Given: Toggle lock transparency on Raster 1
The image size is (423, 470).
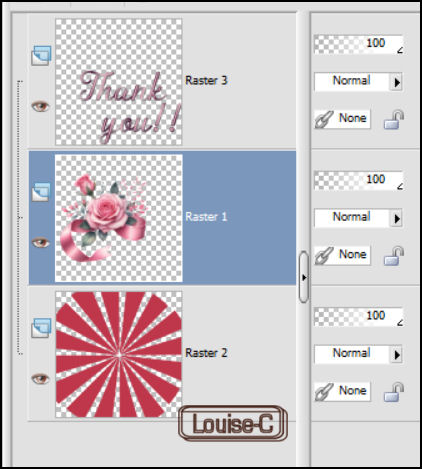Looking at the screenshot, I should [x=394, y=256].
